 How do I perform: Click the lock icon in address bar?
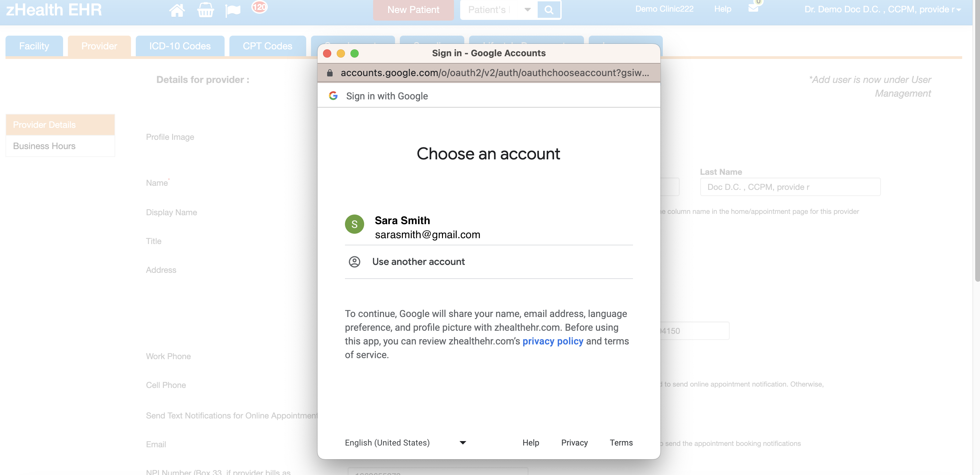pos(330,73)
